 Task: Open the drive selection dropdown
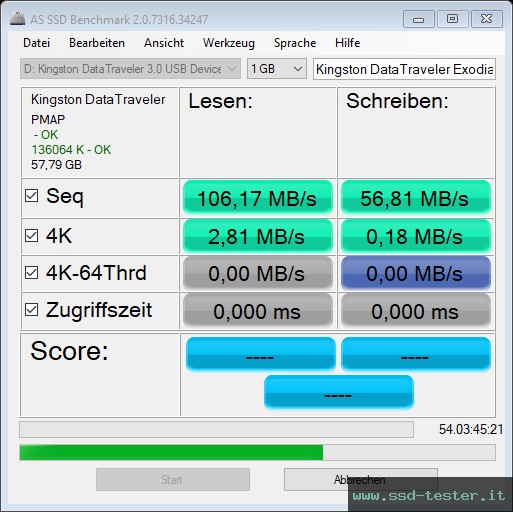coord(130,69)
